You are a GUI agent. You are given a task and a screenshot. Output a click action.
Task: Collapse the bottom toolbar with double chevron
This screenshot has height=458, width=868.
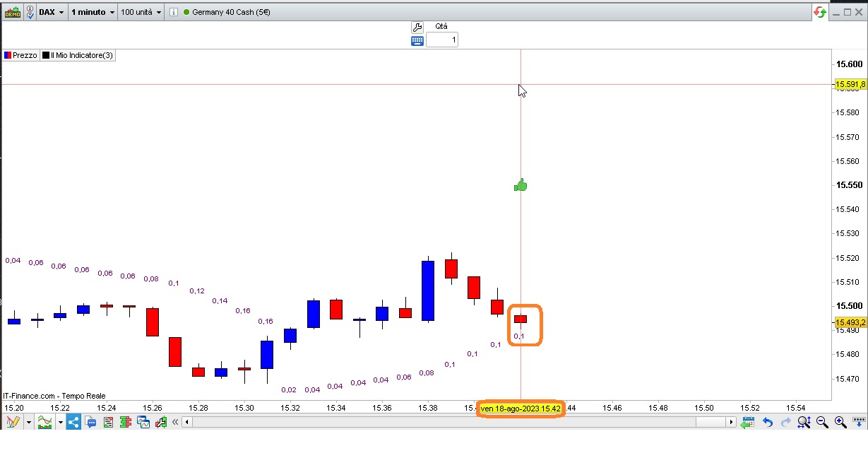pyautogui.click(x=174, y=422)
